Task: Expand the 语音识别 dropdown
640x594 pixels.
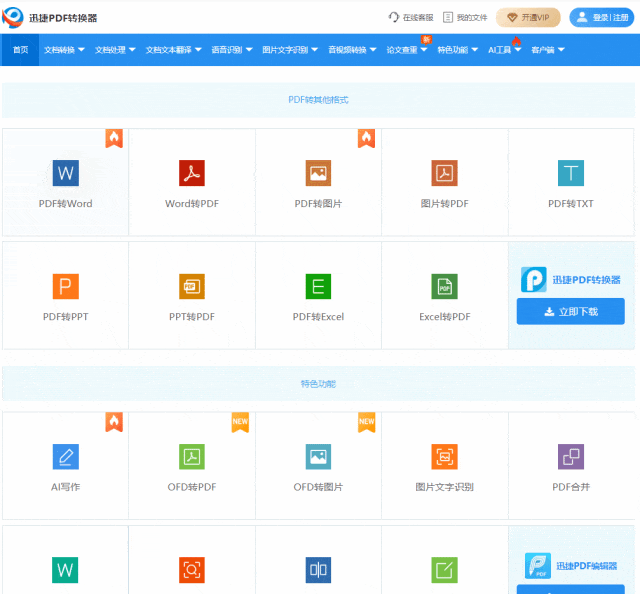Action: tap(232, 50)
